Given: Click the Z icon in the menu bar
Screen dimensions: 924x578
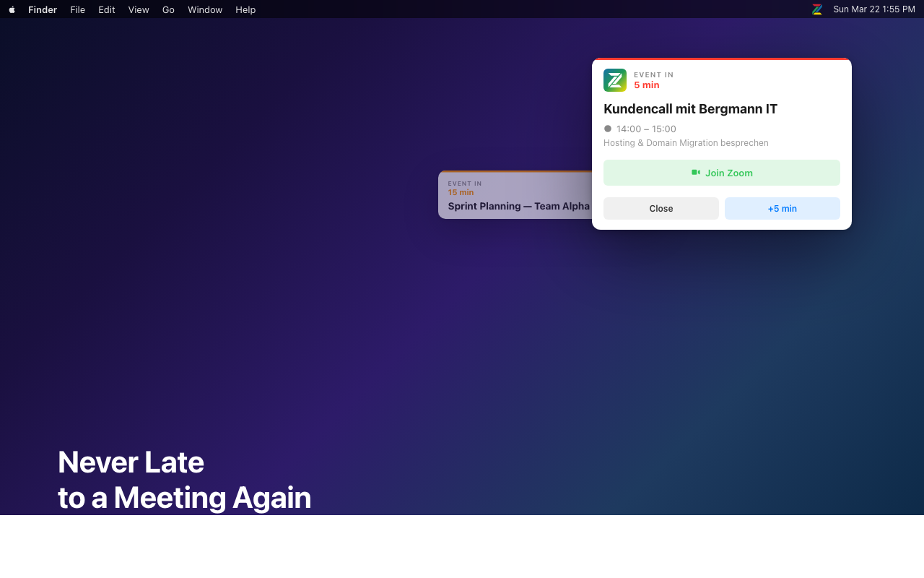Looking at the screenshot, I should coord(816,9).
